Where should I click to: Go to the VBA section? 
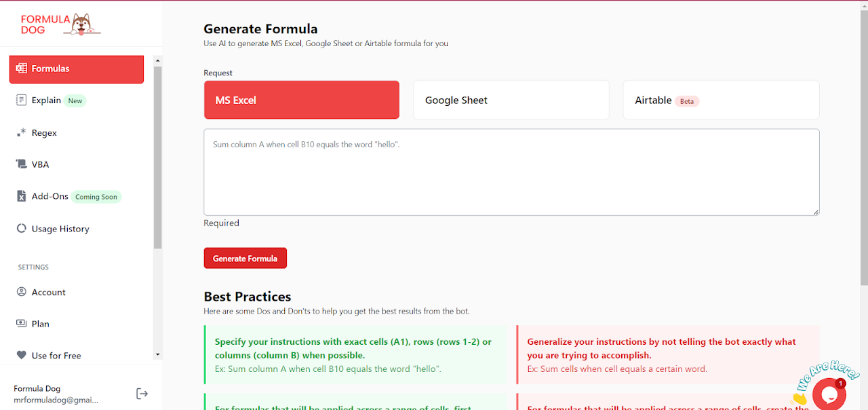[x=77, y=164]
